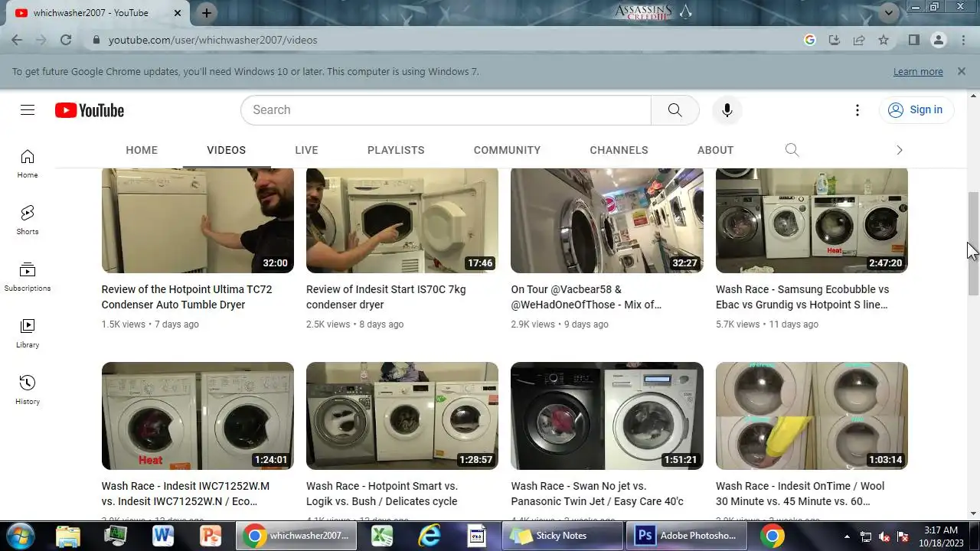
Task: Reload the page in Chrome
Action: point(66,40)
